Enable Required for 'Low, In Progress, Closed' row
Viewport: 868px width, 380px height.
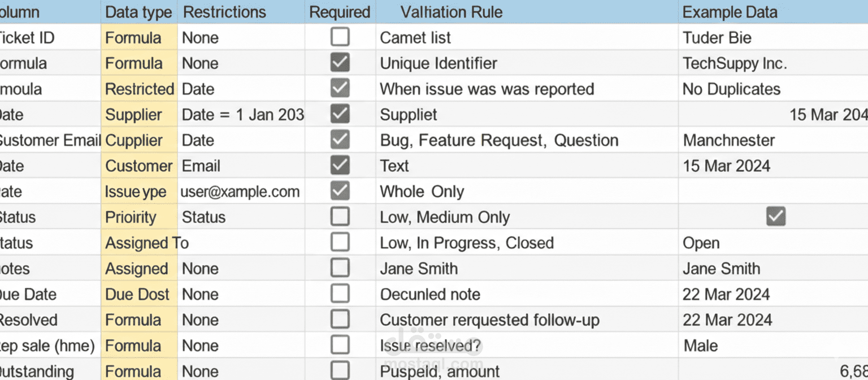(340, 243)
